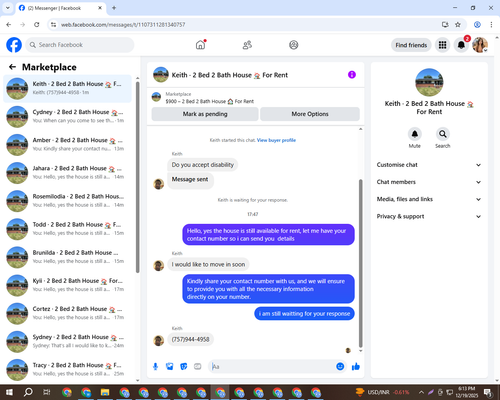Open the Friends icon in top navigation

(247, 45)
